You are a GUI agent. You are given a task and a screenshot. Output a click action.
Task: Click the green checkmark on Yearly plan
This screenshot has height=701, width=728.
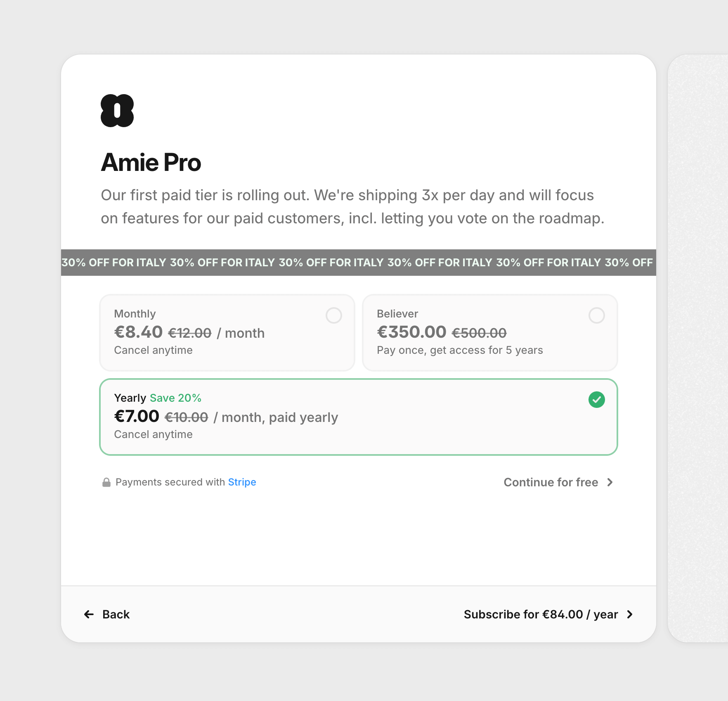[596, 400]
